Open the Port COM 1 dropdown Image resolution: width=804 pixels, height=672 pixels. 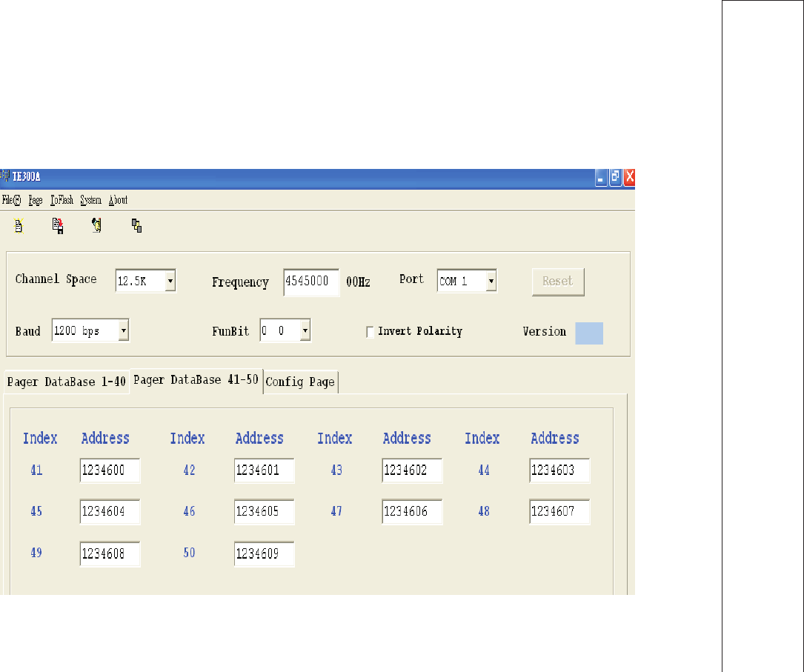point(491,281)
